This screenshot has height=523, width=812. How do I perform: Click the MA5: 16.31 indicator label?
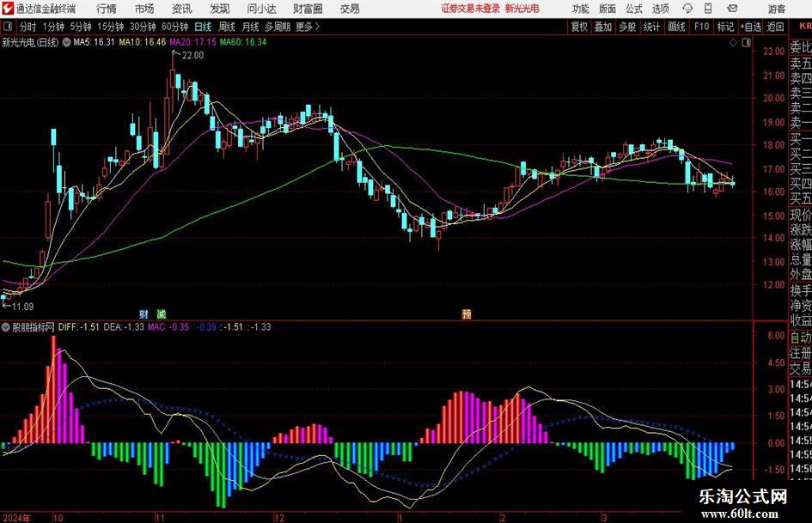point(94,42)
